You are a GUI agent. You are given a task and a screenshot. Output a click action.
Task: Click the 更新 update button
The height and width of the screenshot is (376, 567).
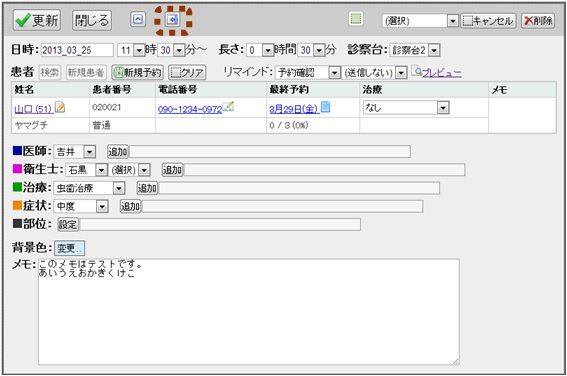coord(37,20)
